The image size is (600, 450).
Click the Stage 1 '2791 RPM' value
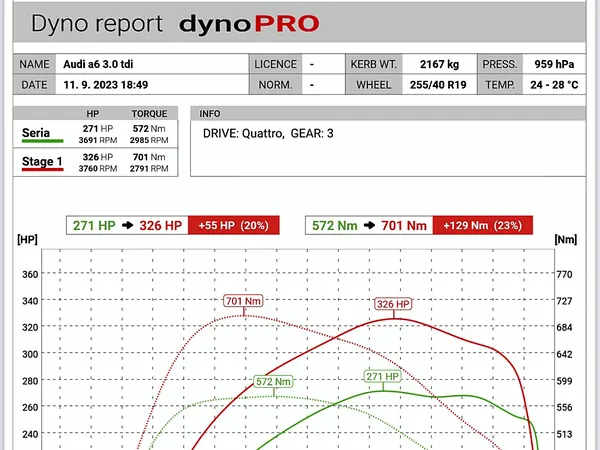tap(149, 168)
